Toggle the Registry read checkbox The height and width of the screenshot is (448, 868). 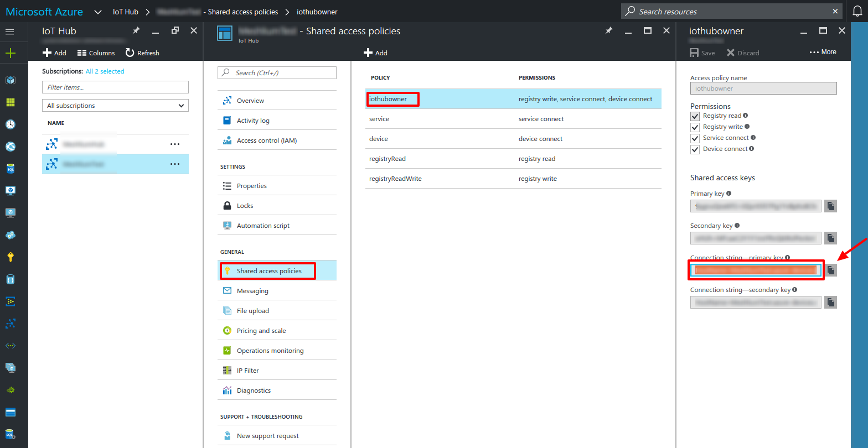[x=695, y=116]
